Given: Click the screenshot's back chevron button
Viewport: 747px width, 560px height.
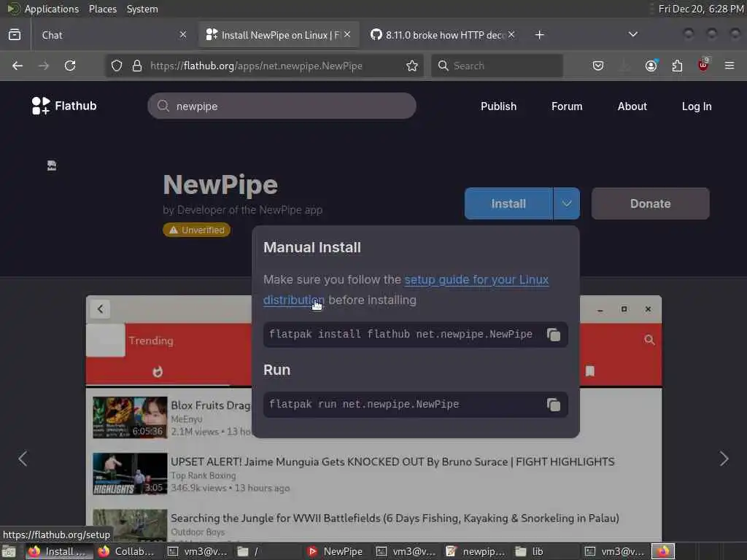Looking at the screenshot, I should coord(100,309).
